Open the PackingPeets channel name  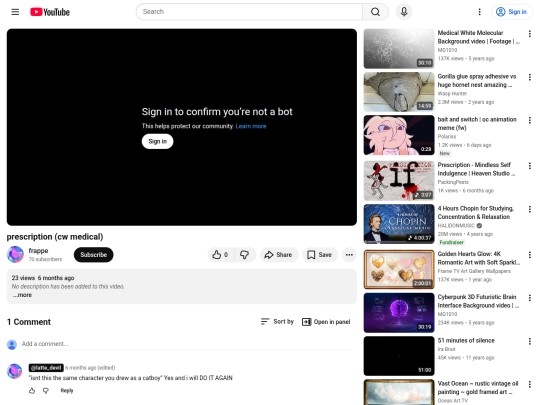click(453, 182)
